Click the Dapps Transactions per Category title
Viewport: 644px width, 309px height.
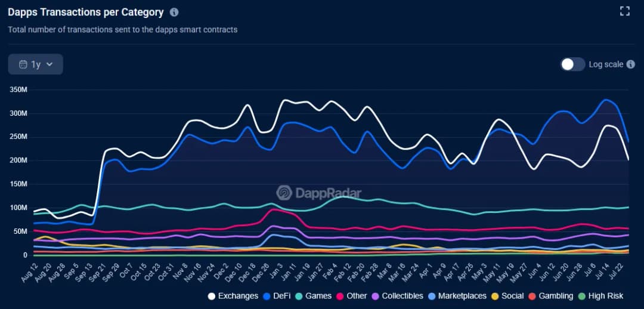tap(85, 12)
